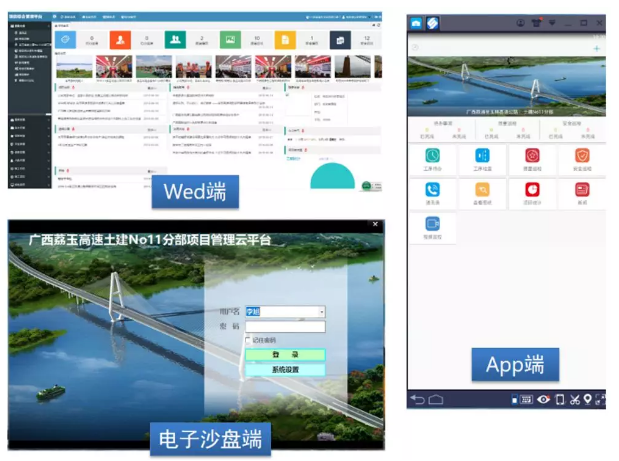This screenshot has width=619, height=461.
Task: Open the blue phone contacts icon
Action: [432, 189]
